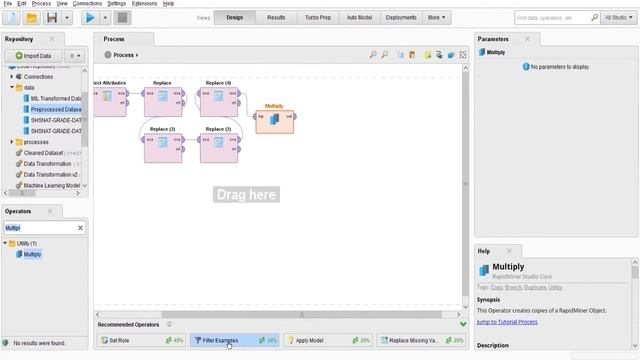The image size is (640, 360).
Task: Open the run options dropdown arrow
Action: click(x=105, y=18)
